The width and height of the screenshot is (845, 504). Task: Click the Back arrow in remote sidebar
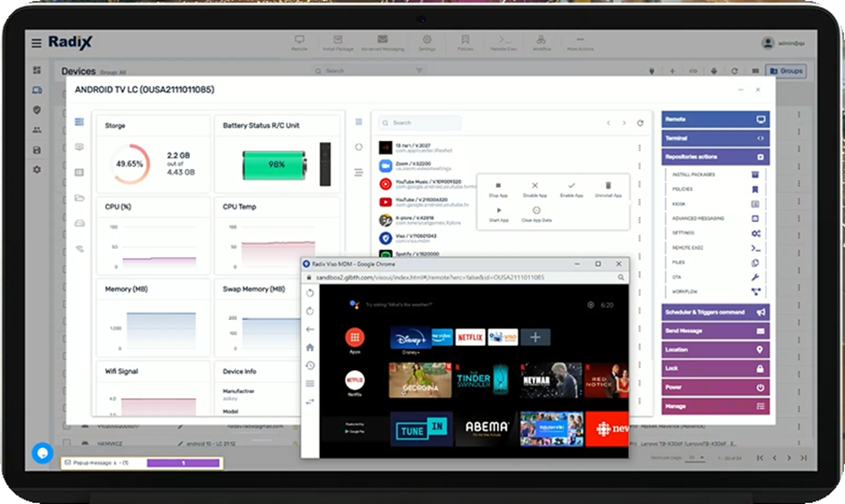(x=310, y=329)
